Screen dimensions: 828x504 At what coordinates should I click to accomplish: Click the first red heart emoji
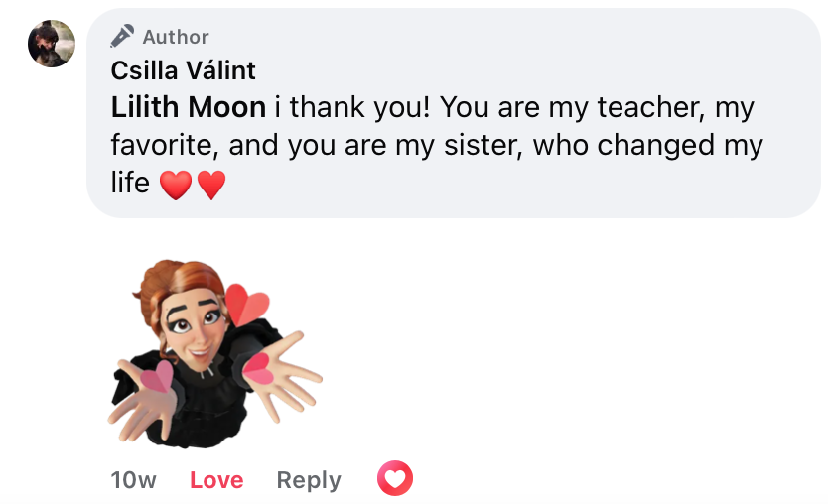pos(175,185)
